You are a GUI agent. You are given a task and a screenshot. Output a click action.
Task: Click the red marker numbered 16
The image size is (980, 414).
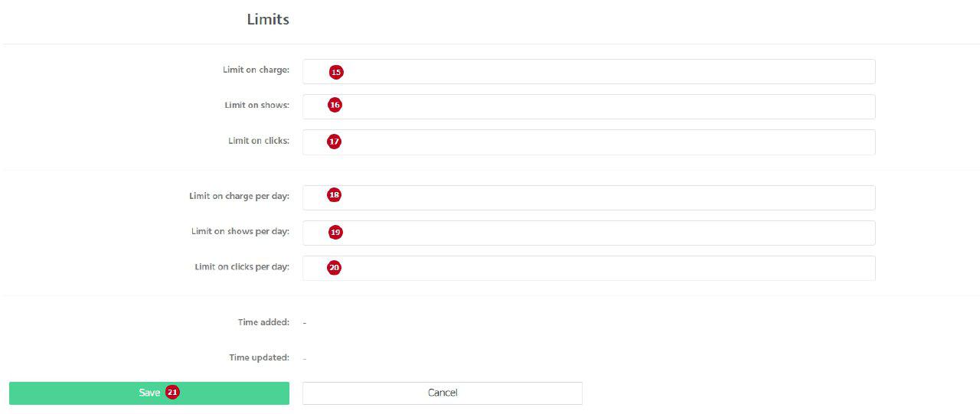click(x=335, y=105)
